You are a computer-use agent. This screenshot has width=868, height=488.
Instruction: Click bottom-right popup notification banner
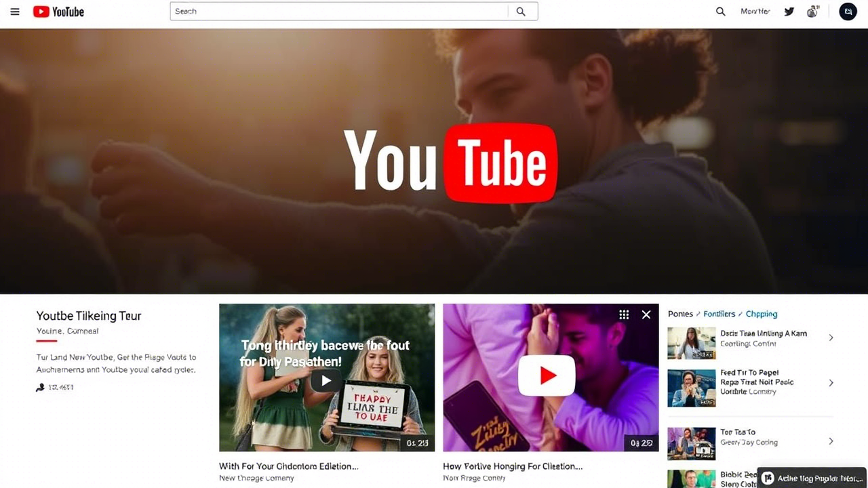tap(812, 478)
